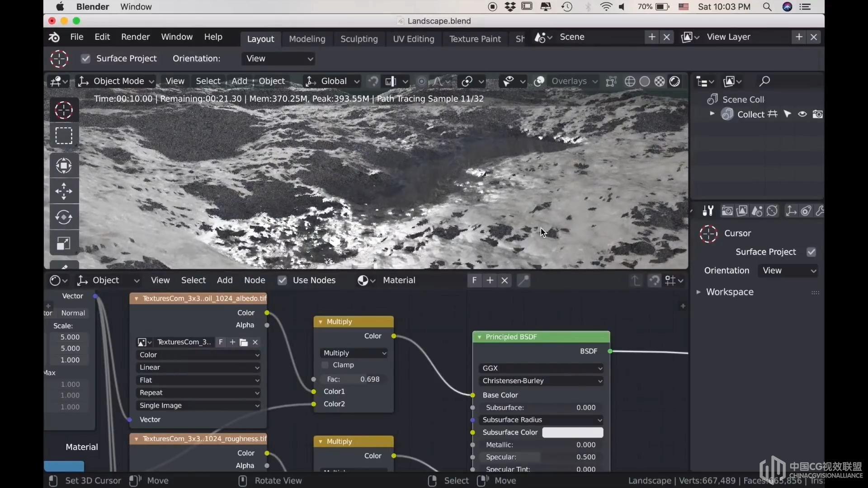Toggle proportional editing in viewport header
Viewport: 868px width, 488px height.
coord(421,81)
